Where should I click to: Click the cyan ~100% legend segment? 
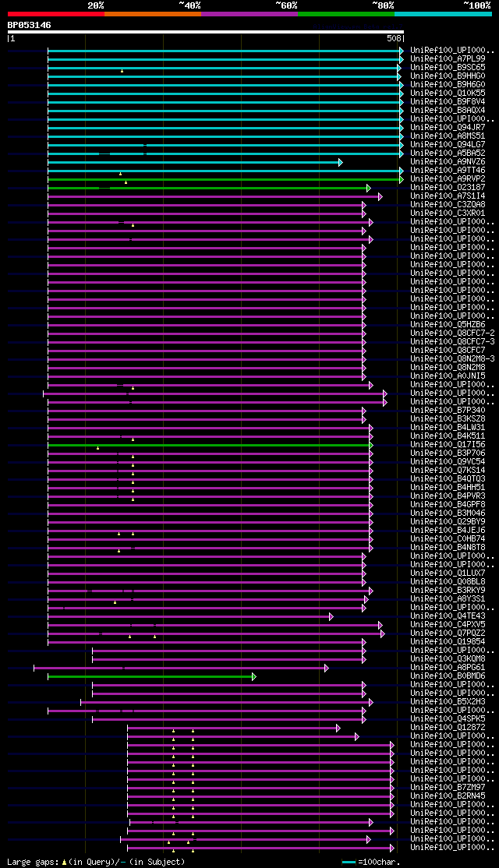point(443,14)
